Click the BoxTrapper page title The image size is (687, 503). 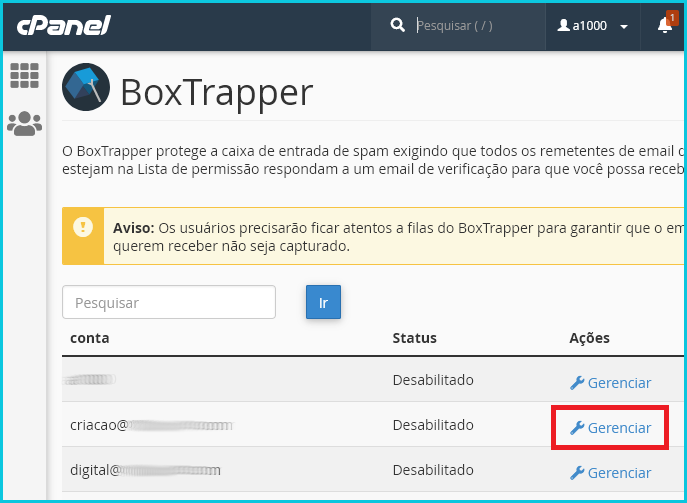[217, 93]
